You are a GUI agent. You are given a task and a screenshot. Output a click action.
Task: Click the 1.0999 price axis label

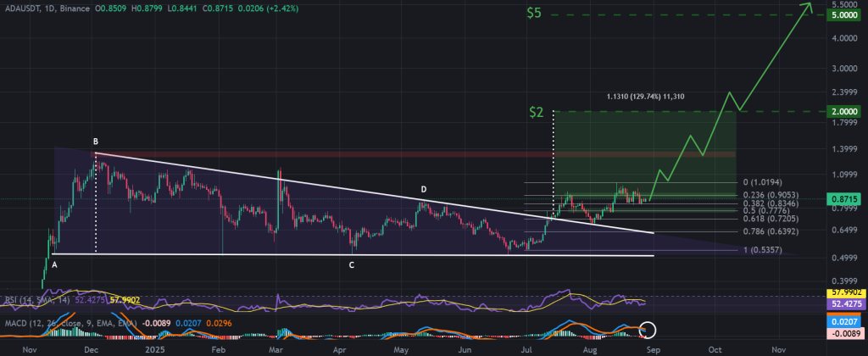(845, 175)
